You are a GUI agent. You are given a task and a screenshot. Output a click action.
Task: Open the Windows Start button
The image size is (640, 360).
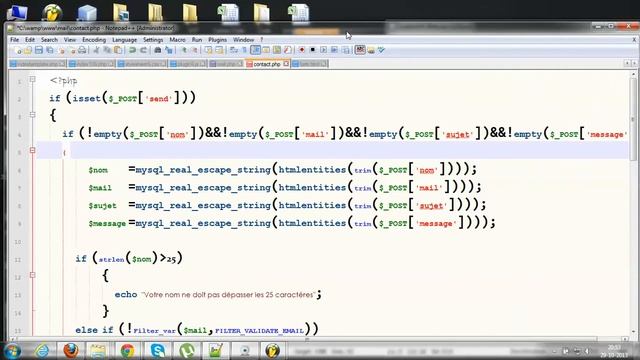(12, 351)
